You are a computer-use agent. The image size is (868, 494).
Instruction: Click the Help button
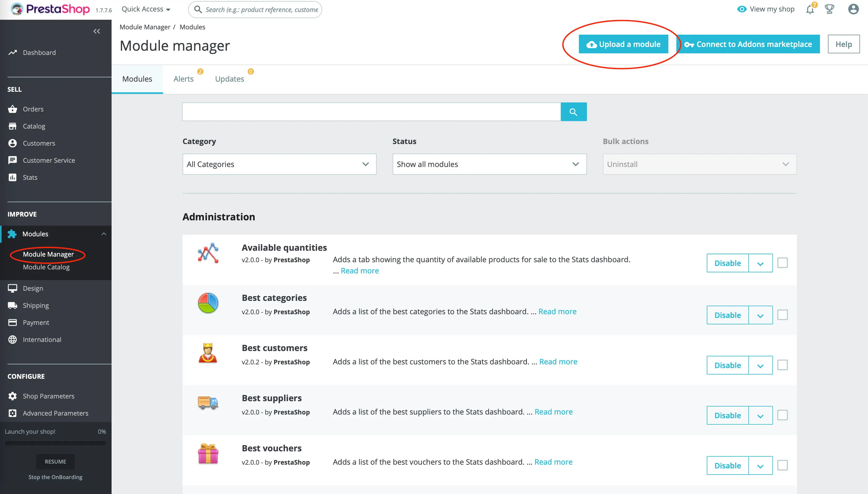[x=843, y=44]
